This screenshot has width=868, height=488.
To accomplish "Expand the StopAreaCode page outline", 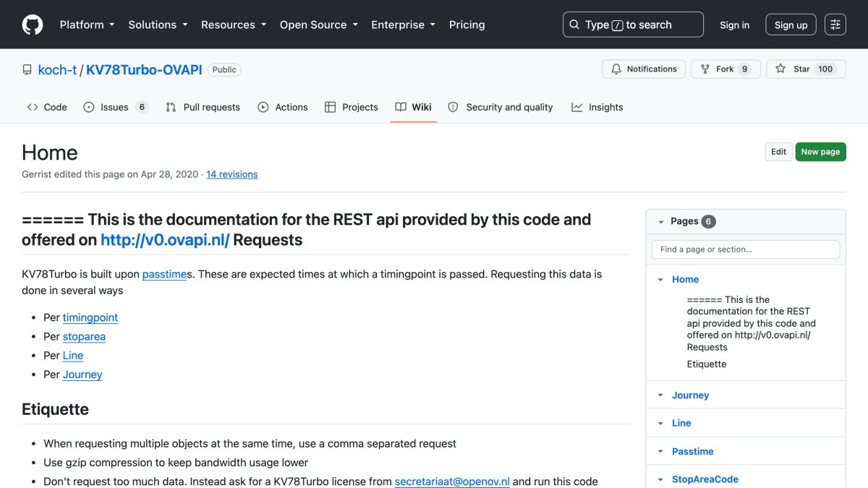I will [660, 479].
